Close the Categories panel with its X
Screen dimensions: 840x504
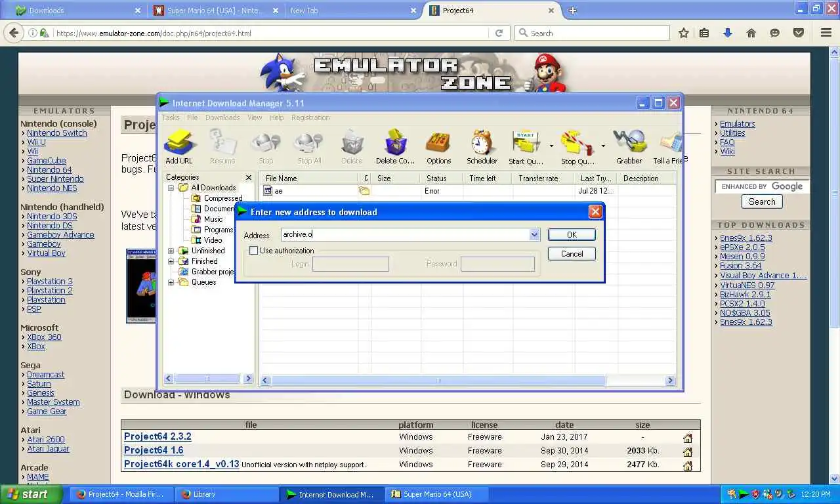(x=249, y=177)
